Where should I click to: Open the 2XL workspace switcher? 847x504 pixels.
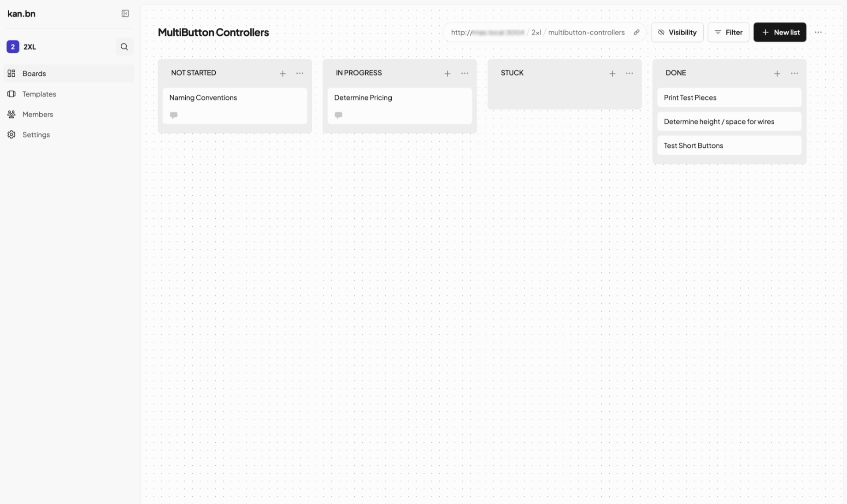[x=30, y=47]
